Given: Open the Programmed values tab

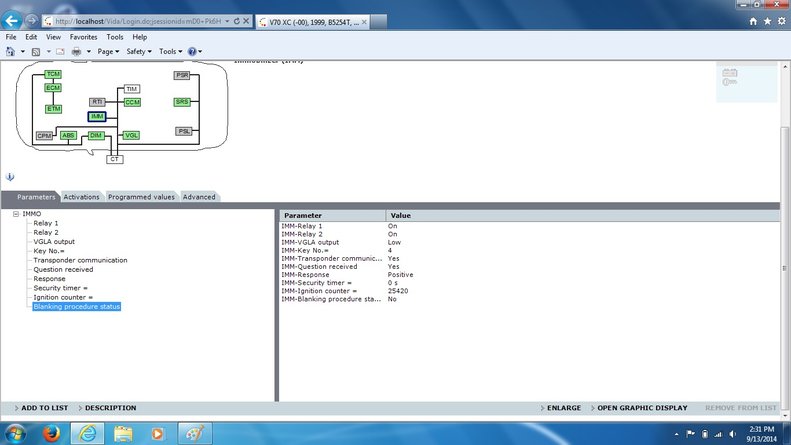Looking at the screenshot, I should pos(141,197).
